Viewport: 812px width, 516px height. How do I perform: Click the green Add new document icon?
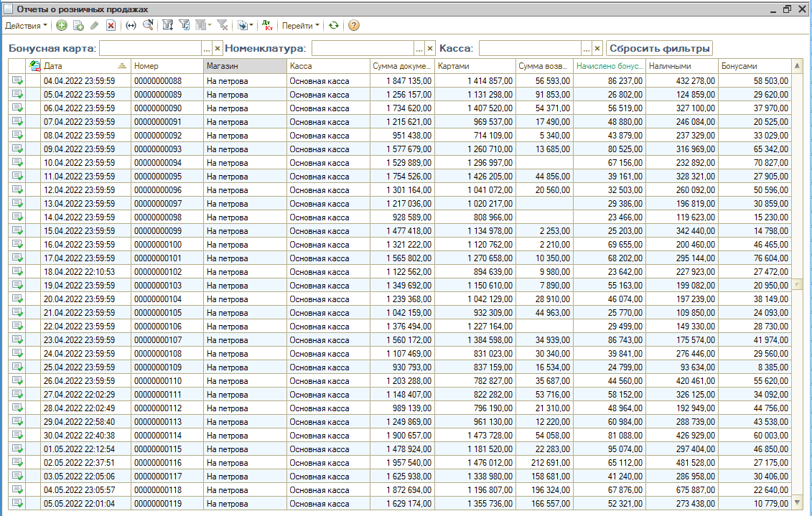tap(62, 25)
